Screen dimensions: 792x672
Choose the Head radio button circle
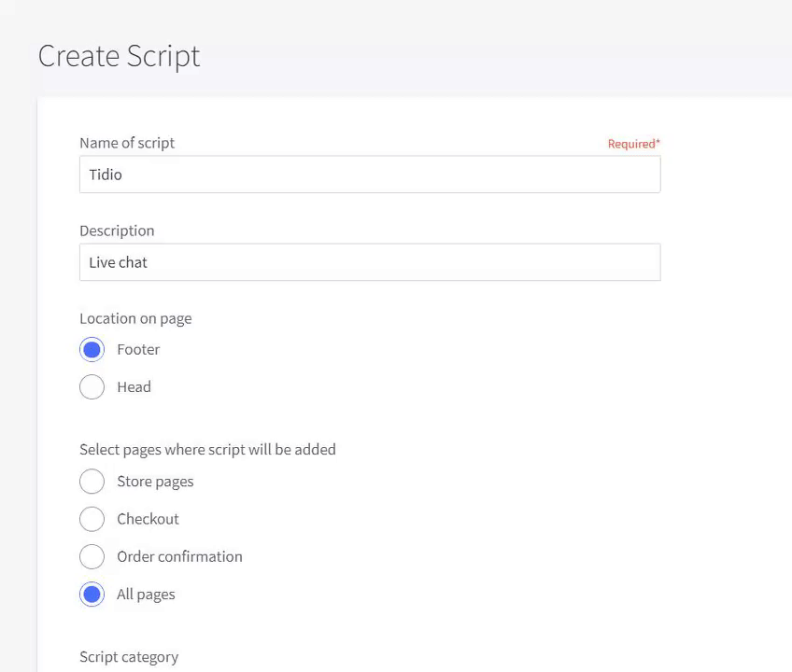click(x=92, y=386)
